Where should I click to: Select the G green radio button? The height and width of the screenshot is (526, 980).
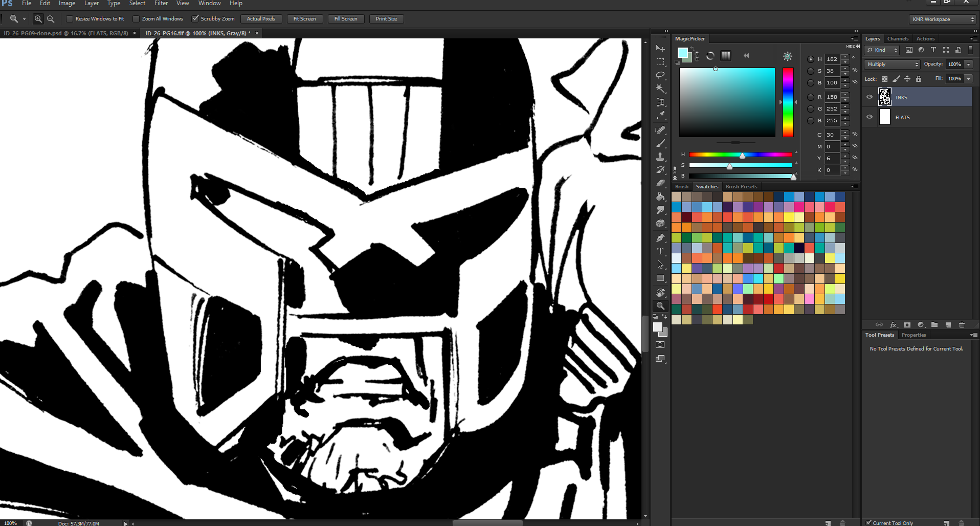pos(811,109)
